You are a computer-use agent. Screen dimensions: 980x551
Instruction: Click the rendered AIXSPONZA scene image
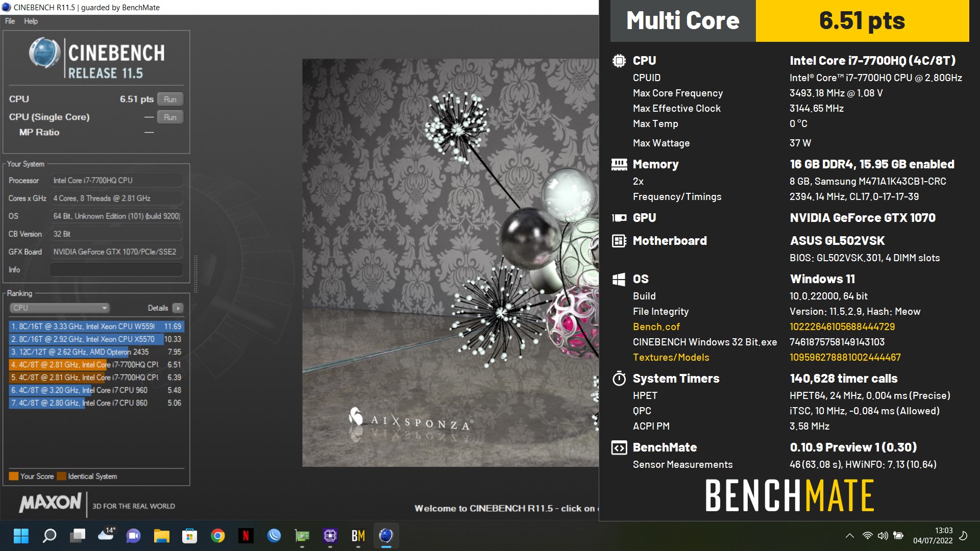[x=450, y=263]
